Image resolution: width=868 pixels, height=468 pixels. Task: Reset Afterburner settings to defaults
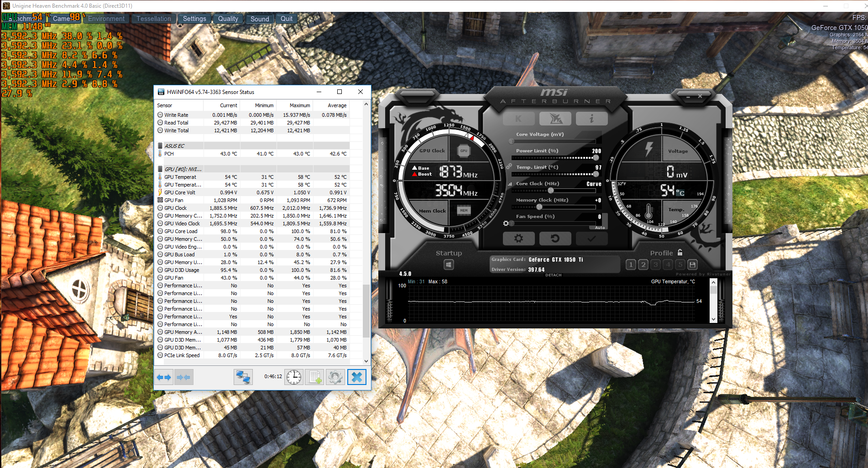click(x=555, y=239)
